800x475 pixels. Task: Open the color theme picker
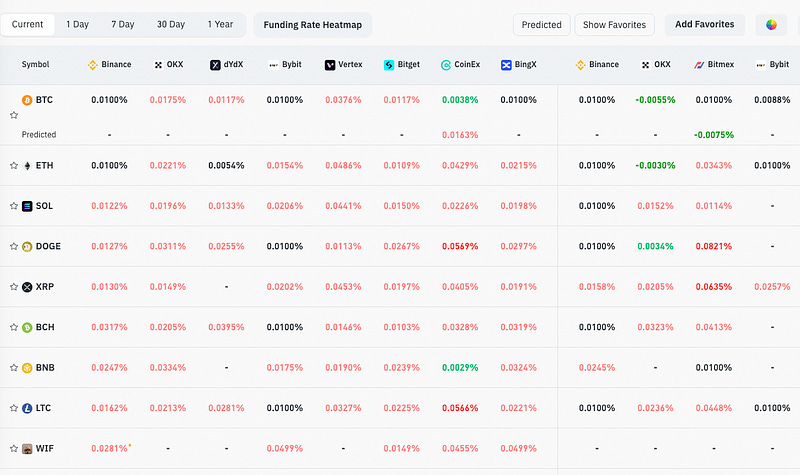coord(771,24)
